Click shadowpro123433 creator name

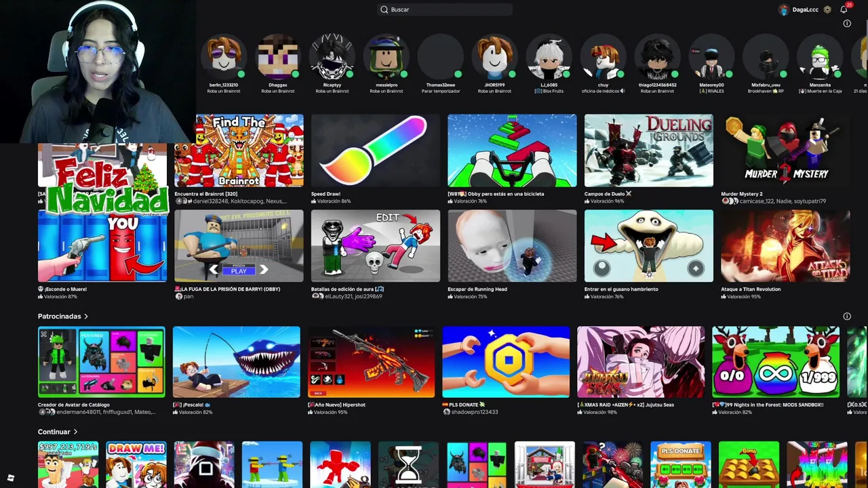click(x=475, y=412)
